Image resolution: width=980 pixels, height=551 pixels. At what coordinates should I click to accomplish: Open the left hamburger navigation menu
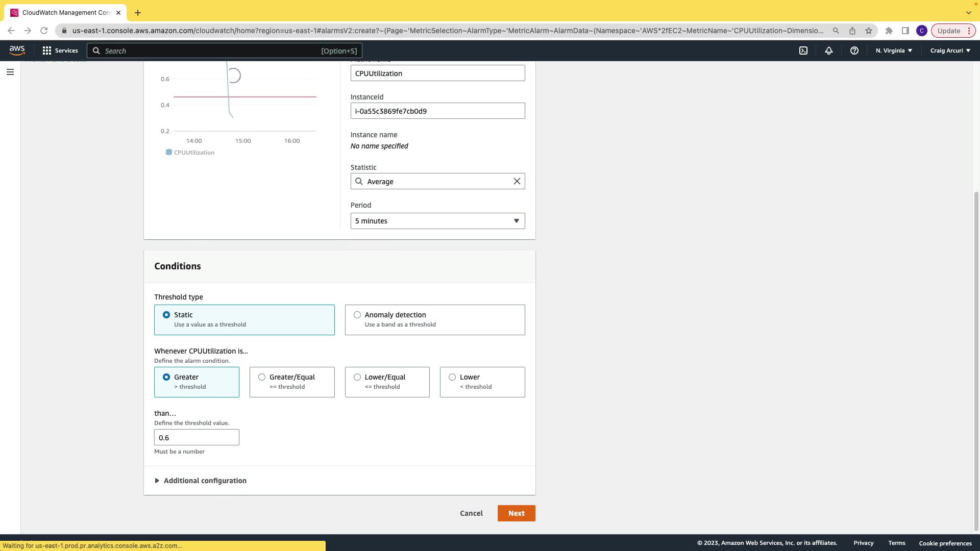point(10,72)
